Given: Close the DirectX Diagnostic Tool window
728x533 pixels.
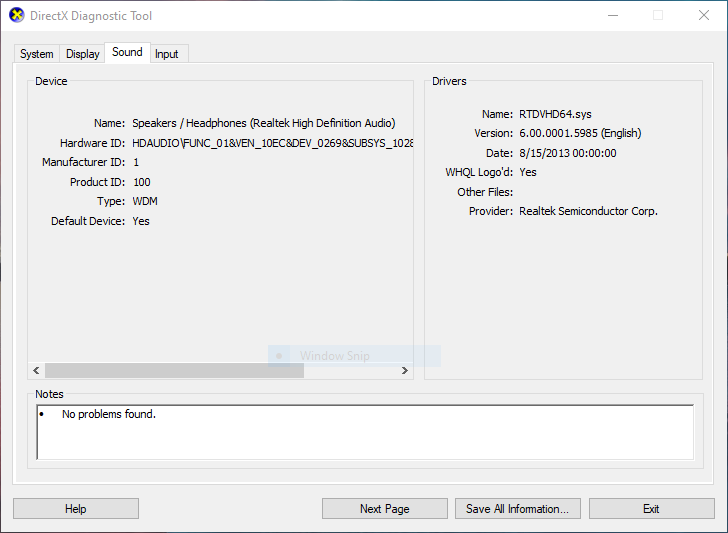Looking at the screenshot, I should pos(704,15).
